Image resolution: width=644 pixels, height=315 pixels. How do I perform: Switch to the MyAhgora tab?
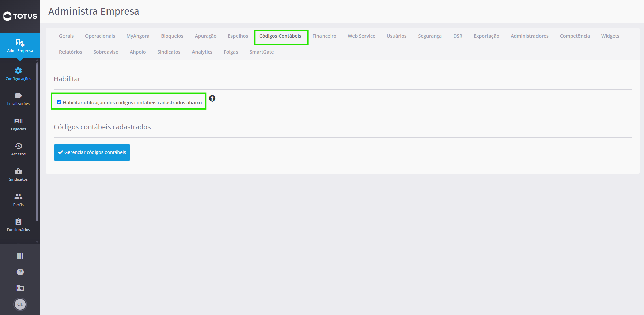(x=138, y=36)
